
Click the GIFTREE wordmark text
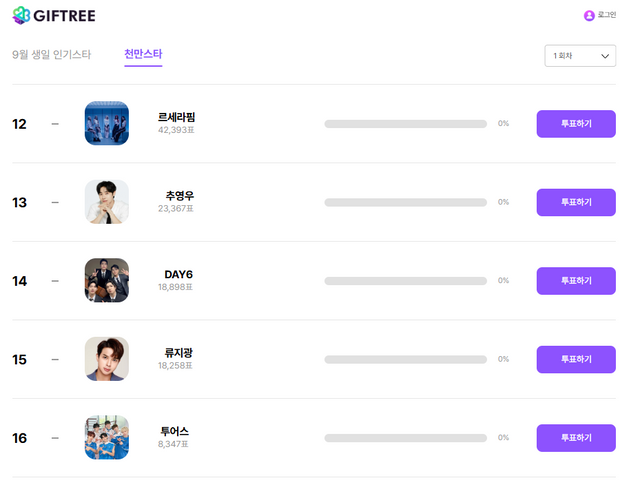(63, 15)
